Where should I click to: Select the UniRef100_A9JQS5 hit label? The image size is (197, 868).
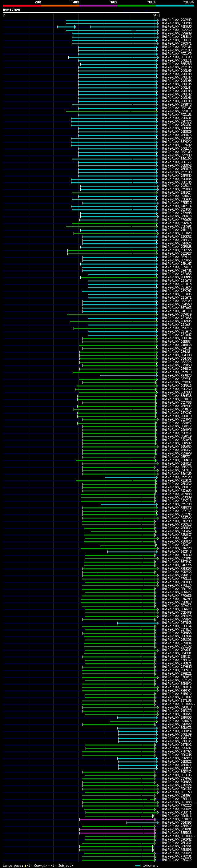[177, 375]
